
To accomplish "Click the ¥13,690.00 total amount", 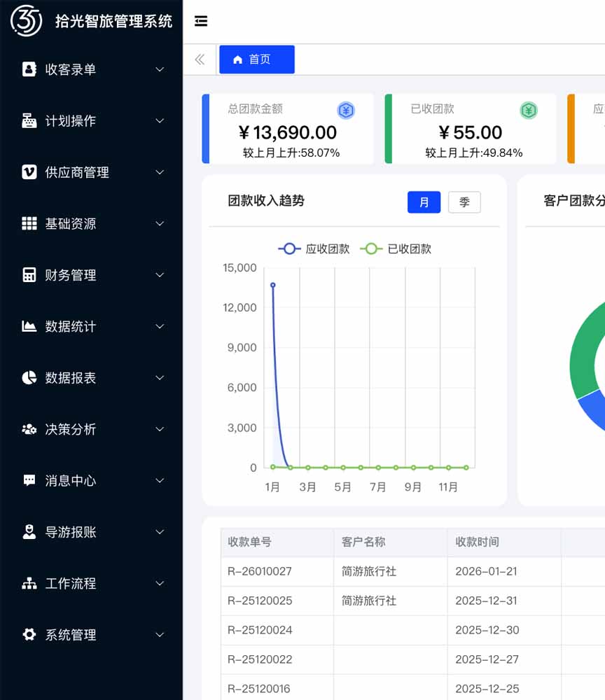I will point(288,132).
